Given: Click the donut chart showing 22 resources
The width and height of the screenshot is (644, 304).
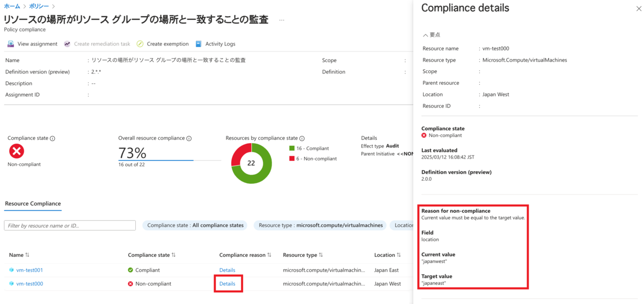Looking at the screenshot, I should coord(251,164).
